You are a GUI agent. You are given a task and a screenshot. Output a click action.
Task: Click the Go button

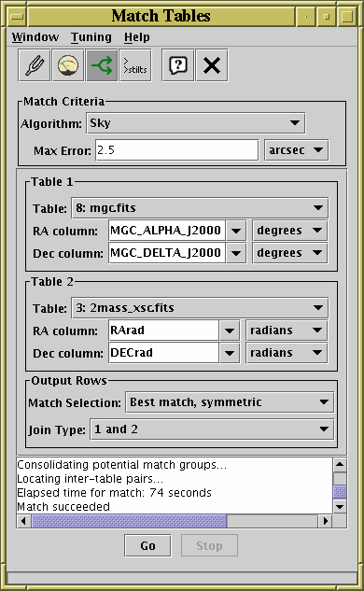(147, 545)
